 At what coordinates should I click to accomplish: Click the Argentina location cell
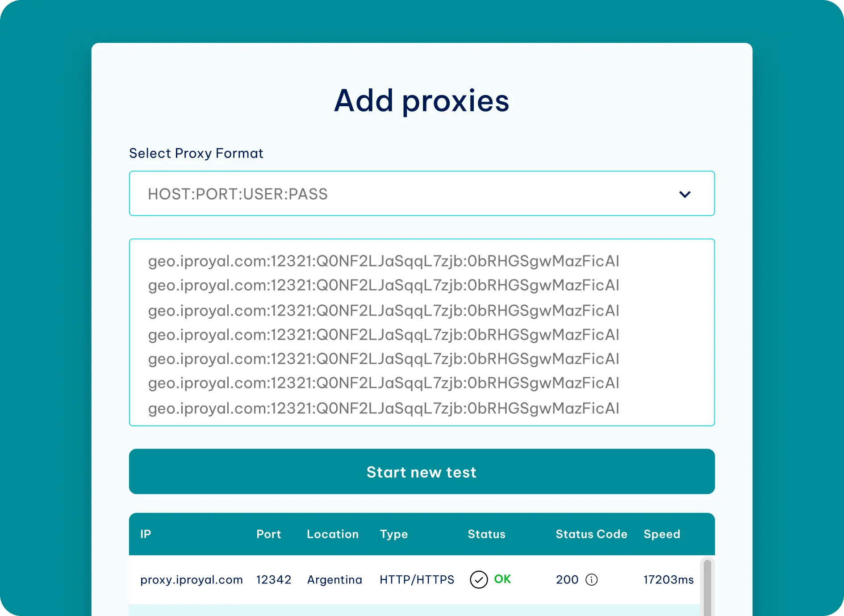(x=334, y=579)
